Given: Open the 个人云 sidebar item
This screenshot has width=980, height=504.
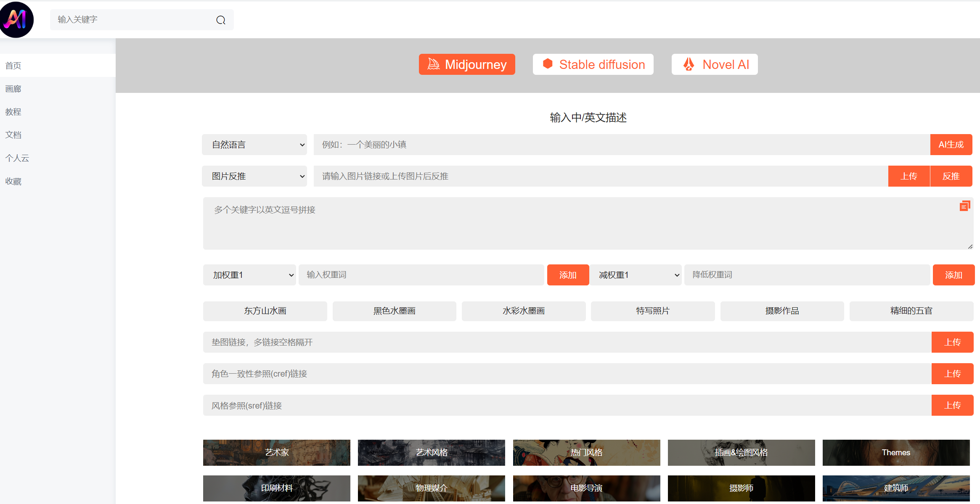Looking at the screenshot, I should 58,158.
